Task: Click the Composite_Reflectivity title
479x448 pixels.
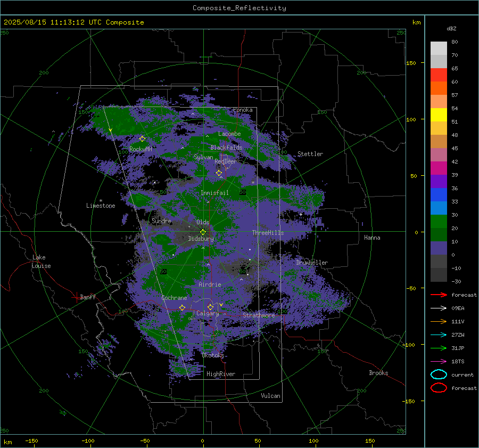Action: coord(239,8)
